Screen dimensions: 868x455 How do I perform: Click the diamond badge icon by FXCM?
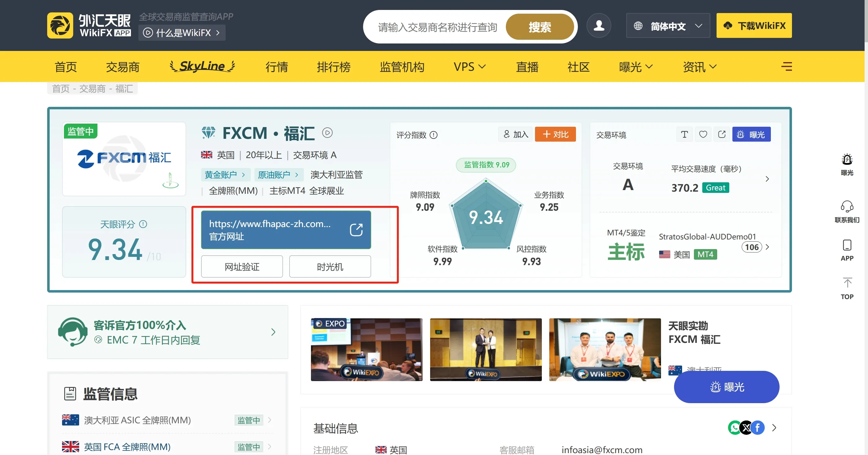click(x=208, y=133)
